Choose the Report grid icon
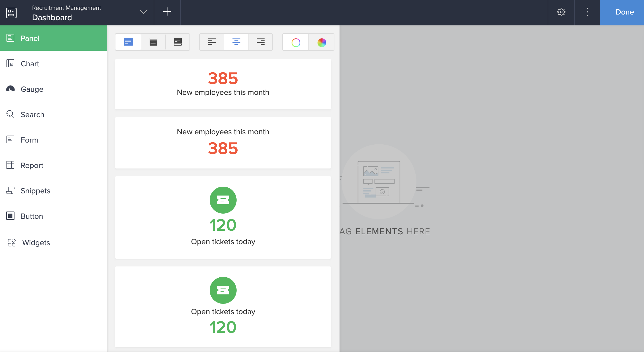The image size is (644, 352). click(10, 165)
